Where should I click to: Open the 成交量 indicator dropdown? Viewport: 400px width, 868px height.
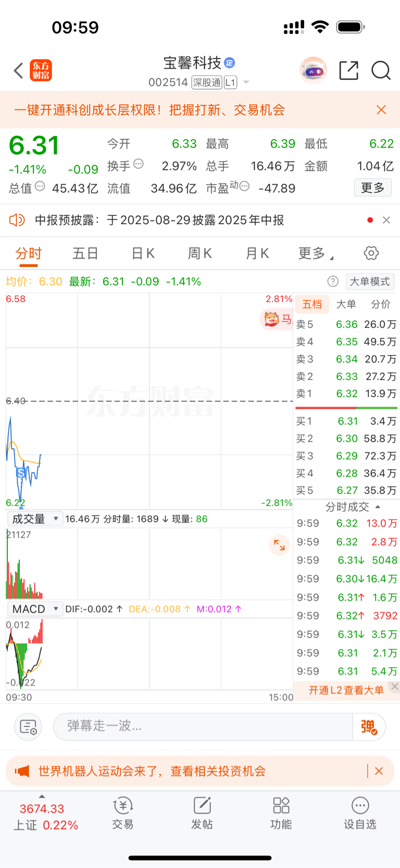pyautogui.click(x=35, y=519)
